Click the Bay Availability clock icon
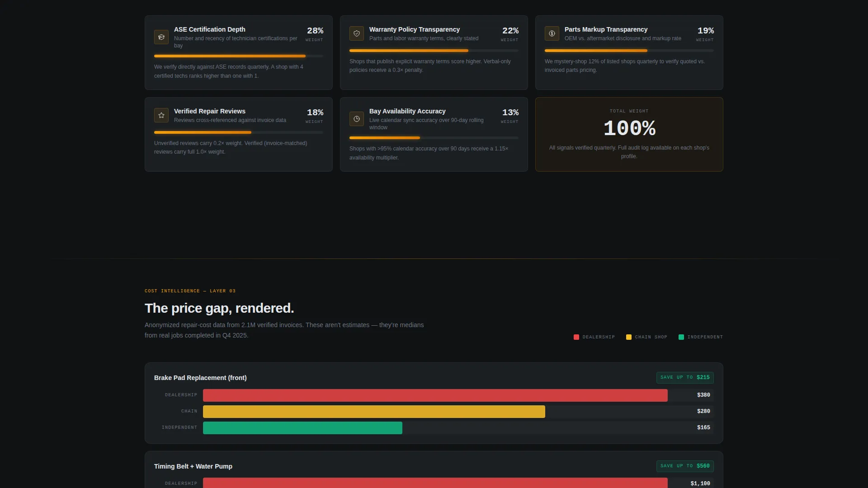Viewport: 868px width, 488px height. coord(357,119)
